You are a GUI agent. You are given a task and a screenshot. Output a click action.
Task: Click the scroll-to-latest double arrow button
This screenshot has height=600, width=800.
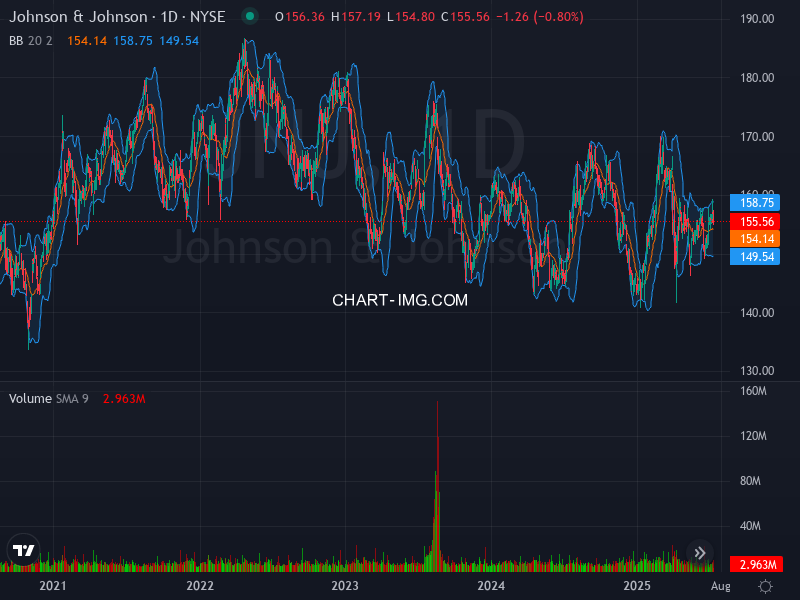coord(700,553)
